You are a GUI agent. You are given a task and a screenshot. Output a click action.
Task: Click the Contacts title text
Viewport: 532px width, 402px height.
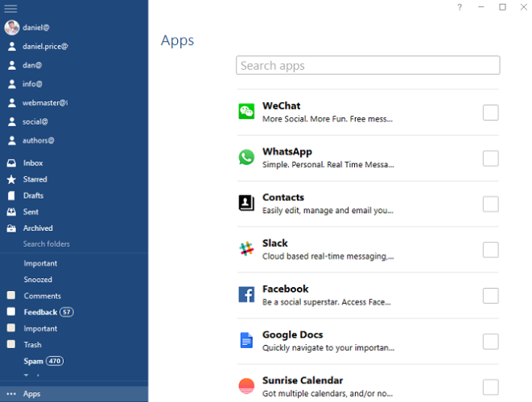[283, 197]
